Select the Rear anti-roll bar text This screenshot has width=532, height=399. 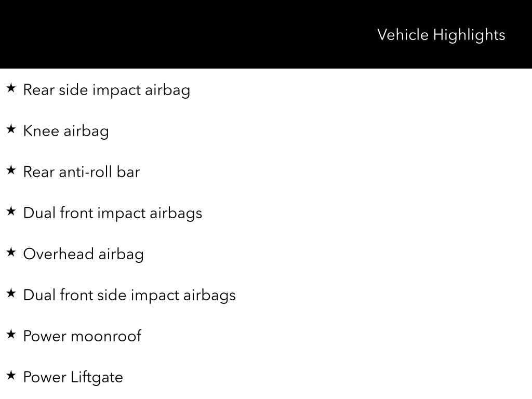(x=82, y=172)
